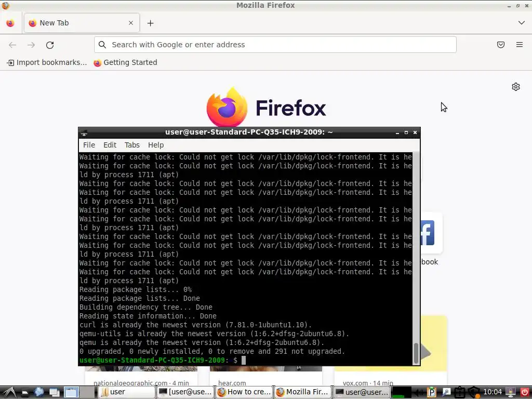Click the red power logout icon
This screenshot has width=532, height=399.
tap(525, 393)
